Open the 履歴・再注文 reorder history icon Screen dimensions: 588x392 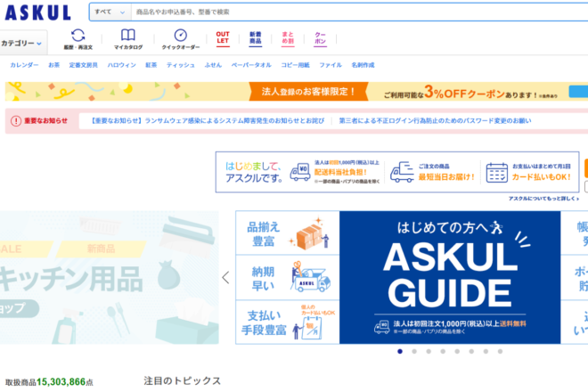(78, 39)
